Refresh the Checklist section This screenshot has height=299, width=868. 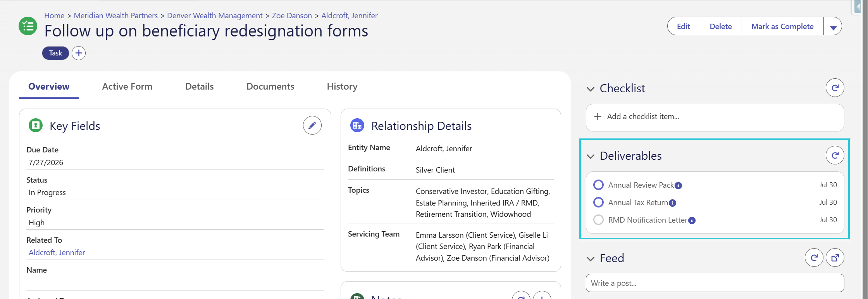pos(835,88)
